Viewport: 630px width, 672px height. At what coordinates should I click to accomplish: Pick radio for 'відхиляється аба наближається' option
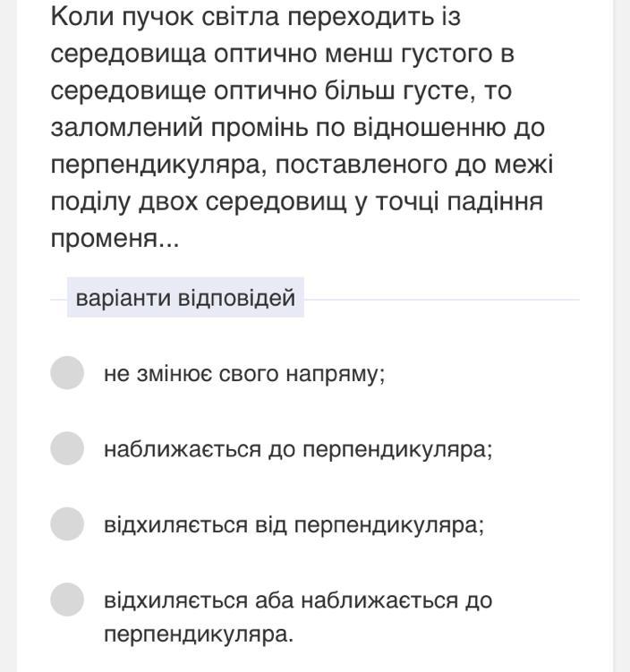(x=67, y=600)
